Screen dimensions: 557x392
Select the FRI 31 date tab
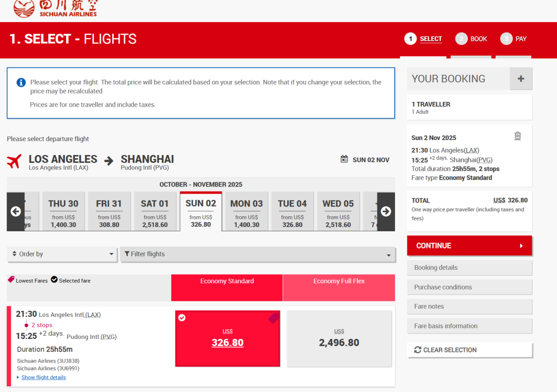tap(109, 211)
